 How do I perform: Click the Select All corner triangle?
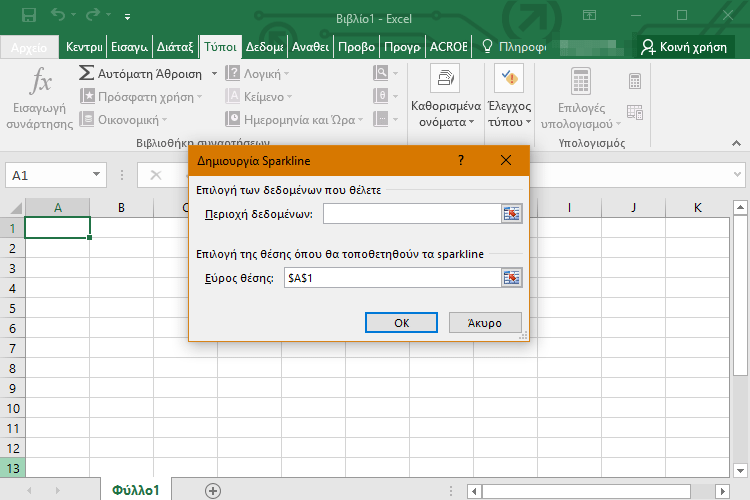tap(16, 208)
